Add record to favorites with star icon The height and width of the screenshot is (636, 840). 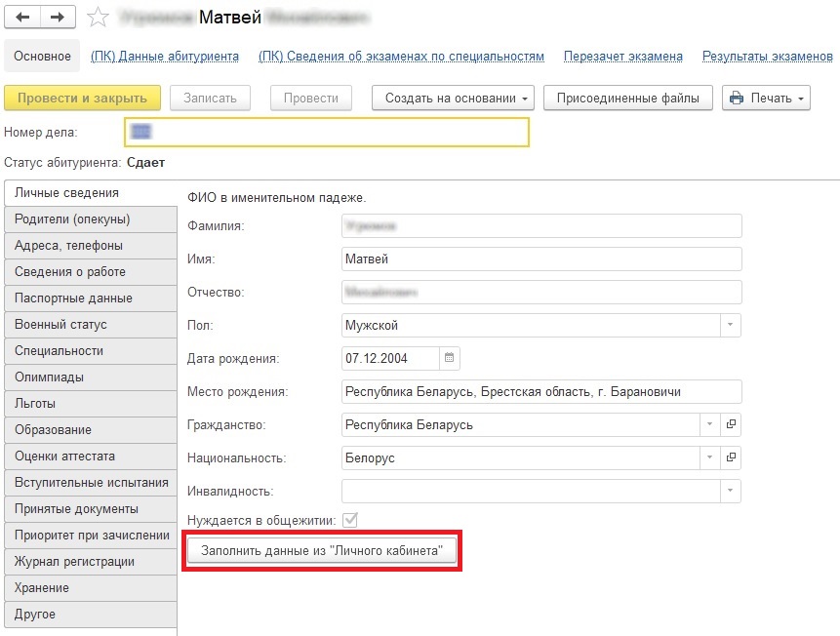click(98, 18)
